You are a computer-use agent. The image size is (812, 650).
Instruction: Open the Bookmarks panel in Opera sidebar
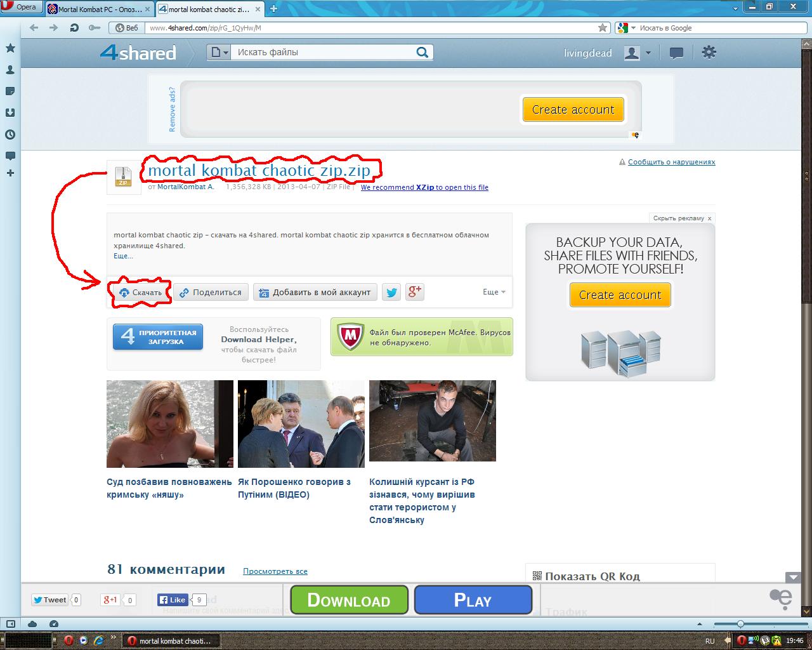click(x=10, y=48)
